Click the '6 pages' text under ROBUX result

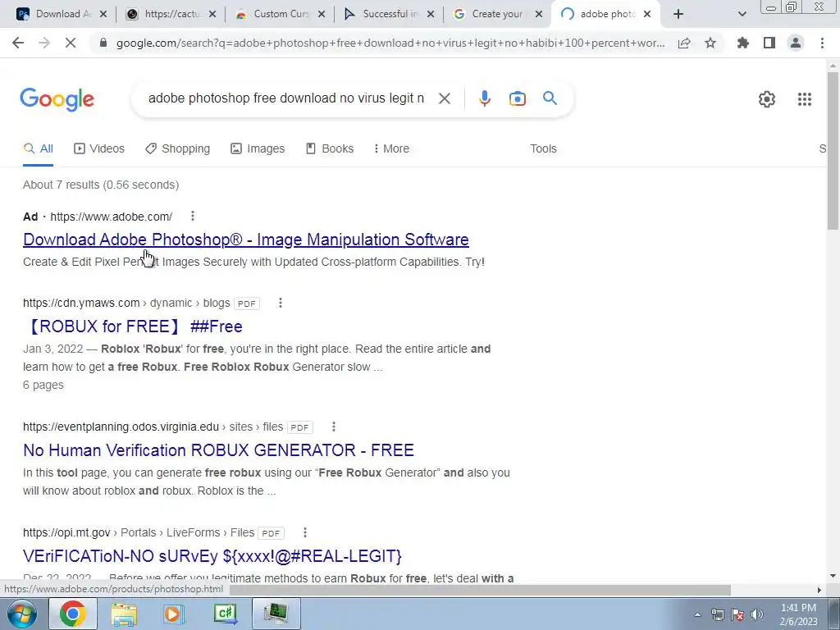tap(43, 386)
